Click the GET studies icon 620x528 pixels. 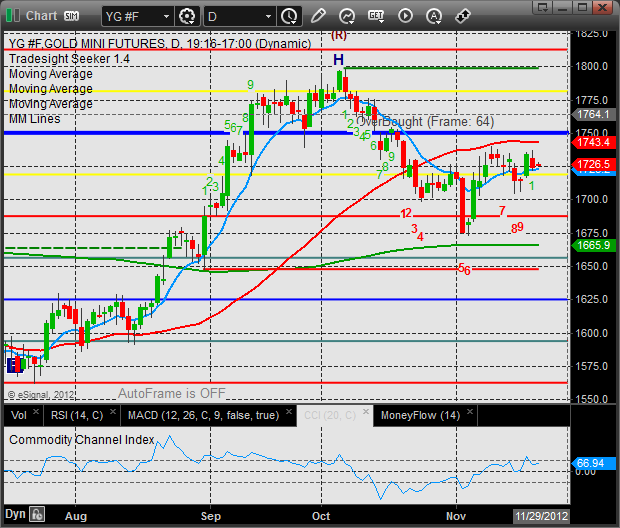[376, 16]
